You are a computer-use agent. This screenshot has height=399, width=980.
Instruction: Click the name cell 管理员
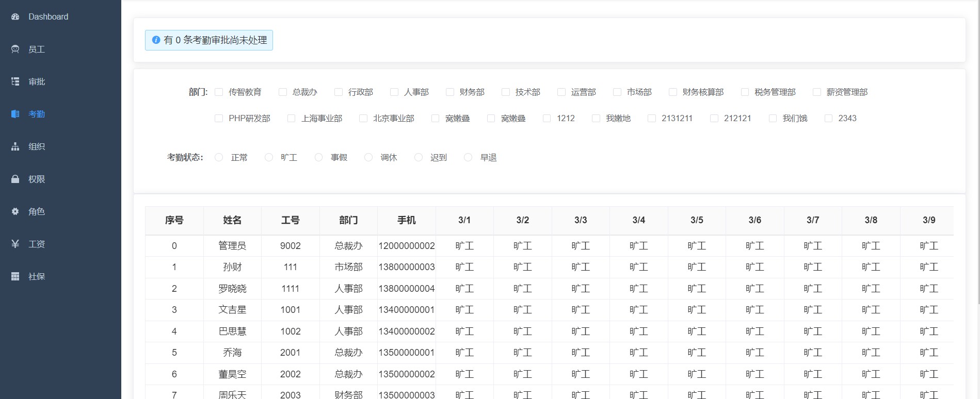232,246
